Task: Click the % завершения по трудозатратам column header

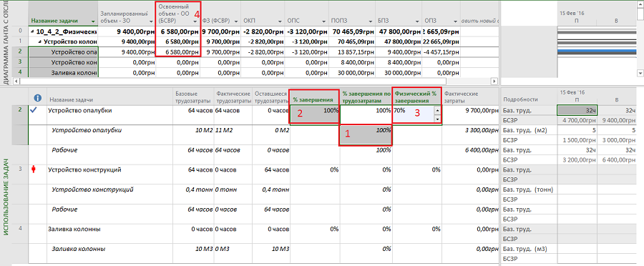Action: tap(366, 97)
